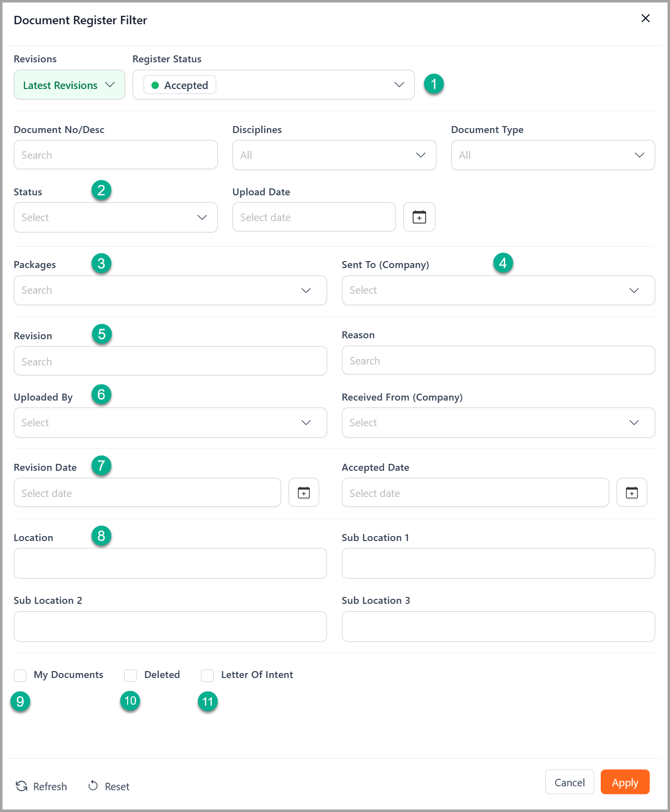
Task: Expand the Uploaded By select list
Action: tap(170, 422)
